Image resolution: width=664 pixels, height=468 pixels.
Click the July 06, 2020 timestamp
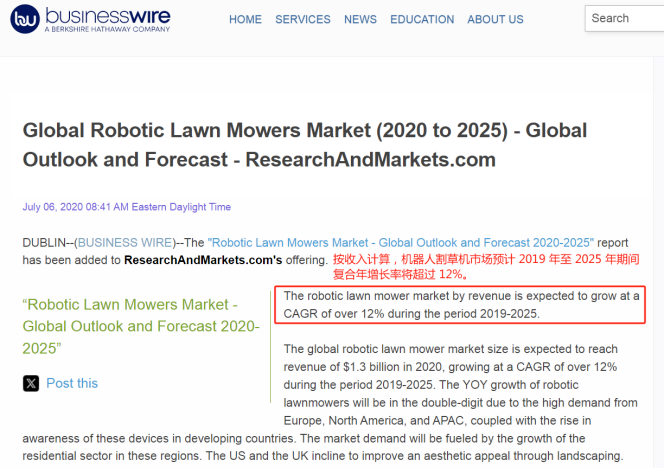126,207
